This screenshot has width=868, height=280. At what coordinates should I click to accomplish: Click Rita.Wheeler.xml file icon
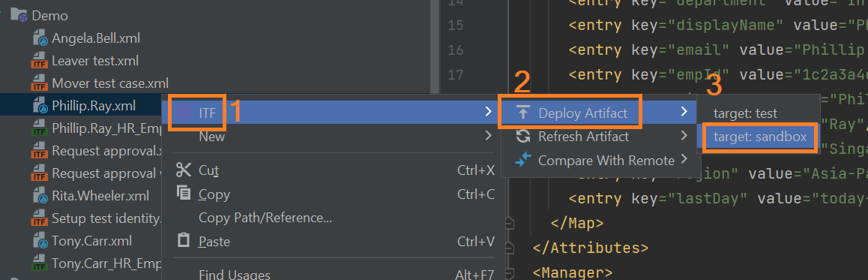(x=40, y=196)
